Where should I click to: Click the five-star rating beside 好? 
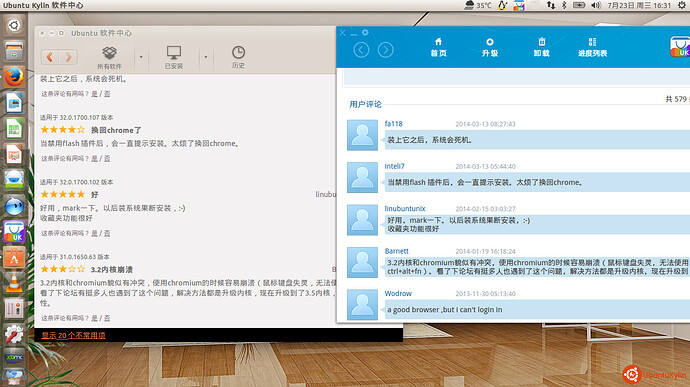62,194
